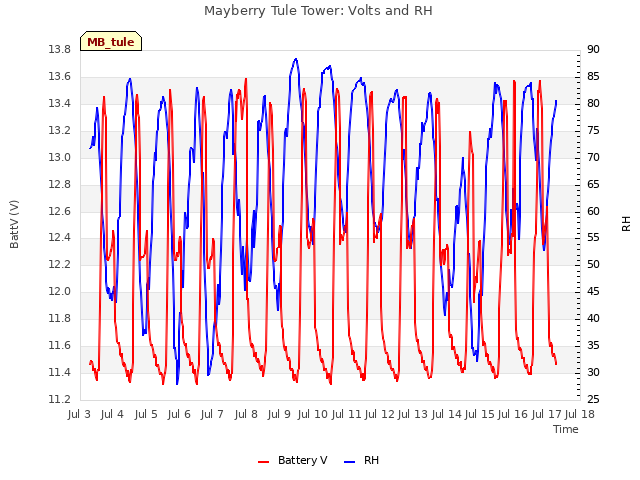Viewport: 640px width, 480px height.
Task: Click the 12.2 left axis tick label
Action: pyautogui.click(x=60, y=264)
